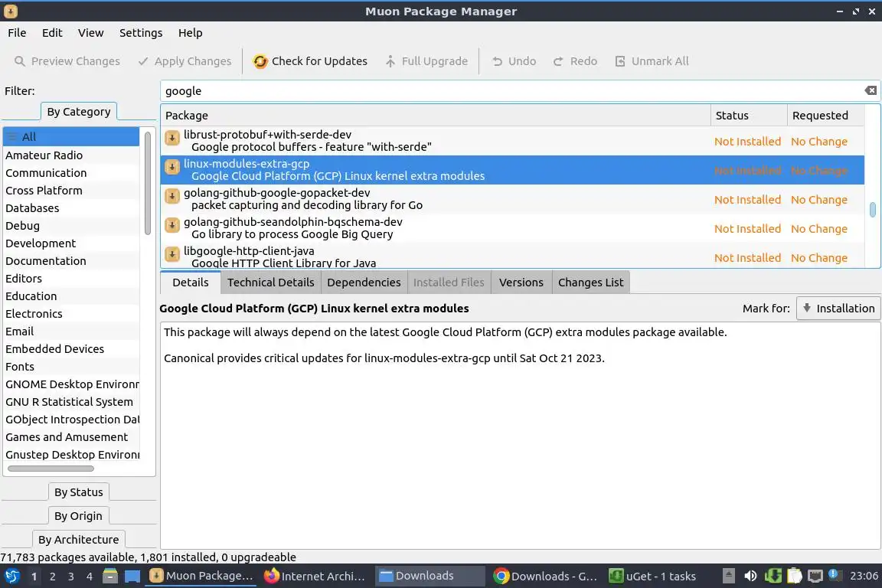Select Amateur Radio category
Image resolution: width=882 pixels, height=588 pixels.
coord(71,155)
